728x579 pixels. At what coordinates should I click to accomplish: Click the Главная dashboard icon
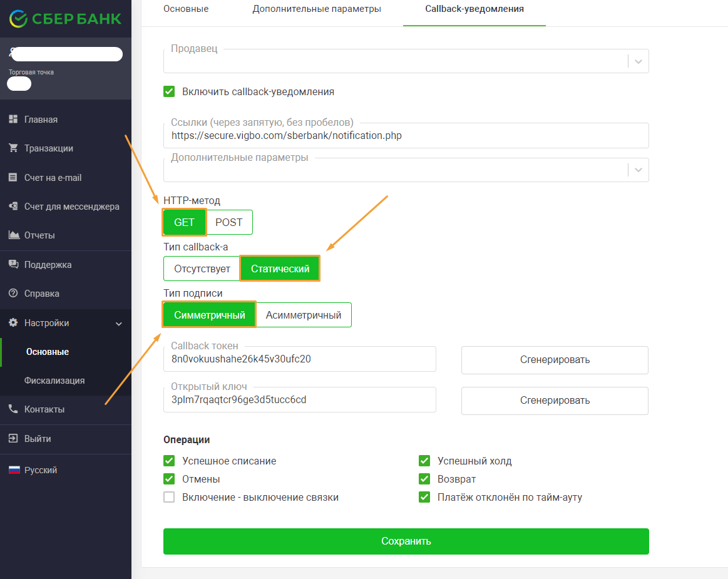tap(13, 120)
